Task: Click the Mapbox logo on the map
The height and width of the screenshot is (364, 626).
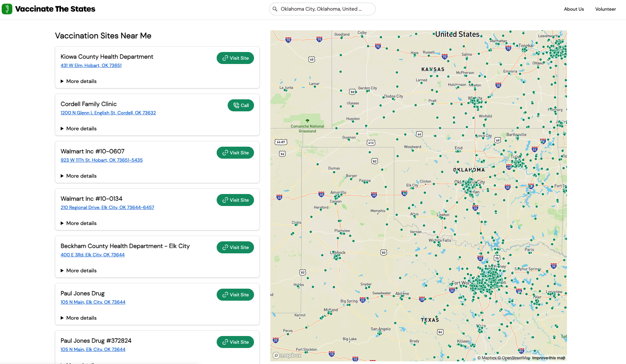Action: (287, 355)
